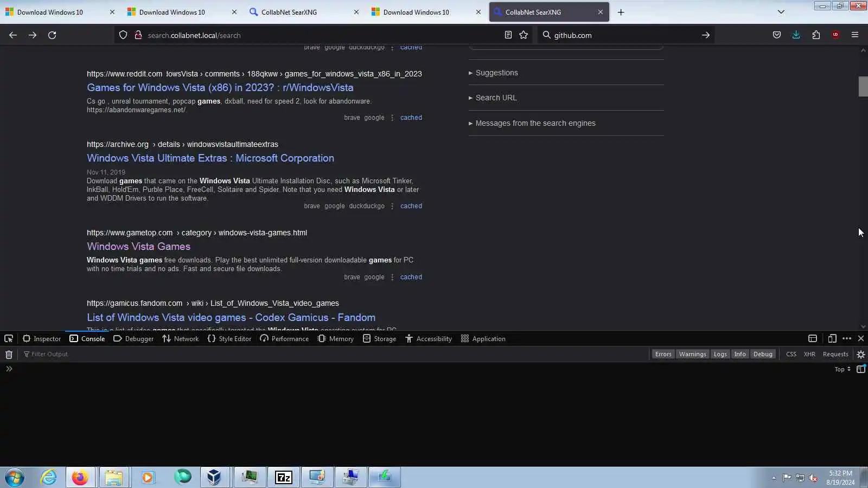
Task: Expand the Suggestions section
Action: tap(493, 73)
